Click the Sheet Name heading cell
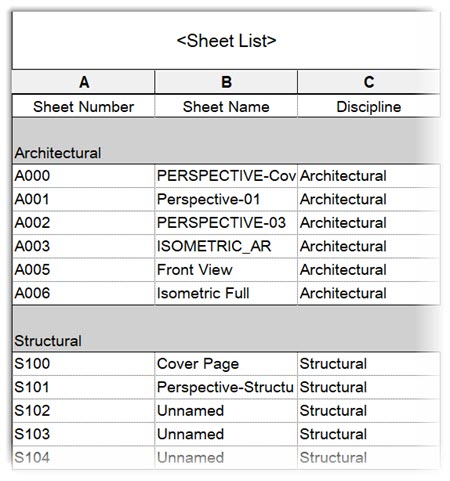Image resolution: width=450 pixels, height=481 pixels. tap(226, 106)
